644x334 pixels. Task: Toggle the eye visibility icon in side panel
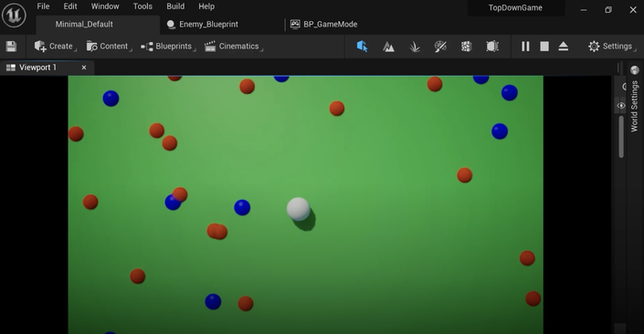621,106
